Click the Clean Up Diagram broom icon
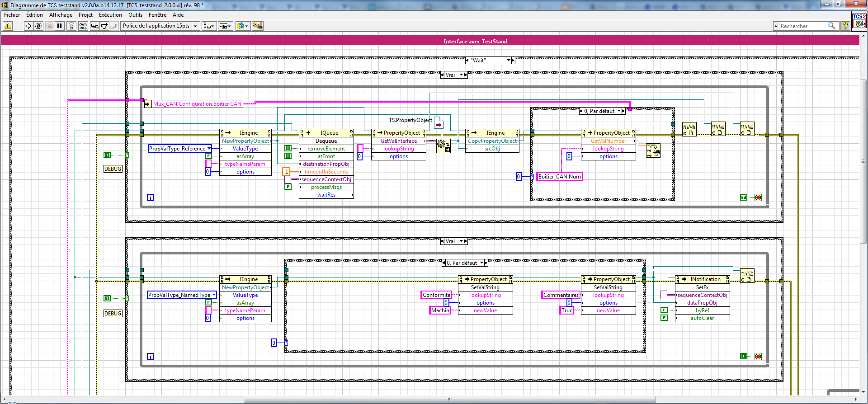 (x=258, y=26)
